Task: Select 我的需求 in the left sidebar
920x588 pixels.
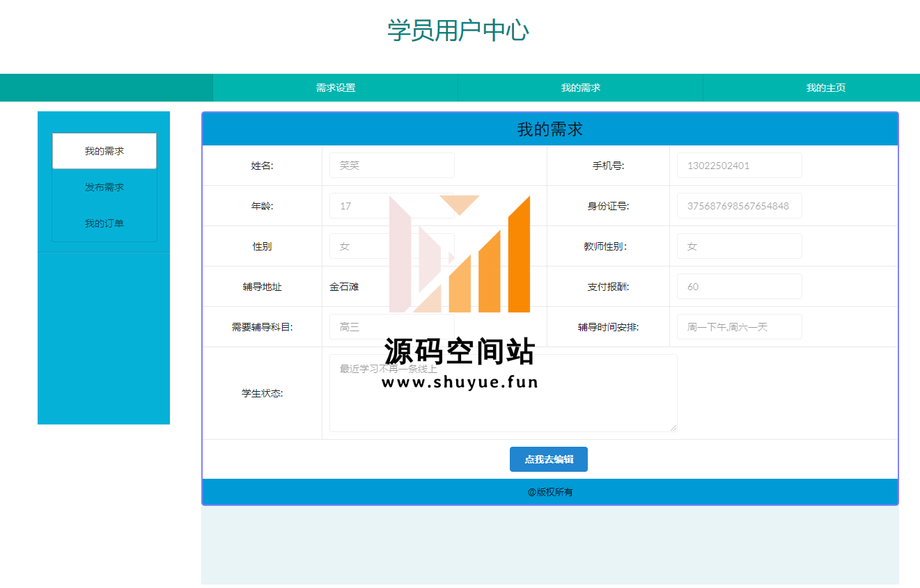Action: (104, 151)
